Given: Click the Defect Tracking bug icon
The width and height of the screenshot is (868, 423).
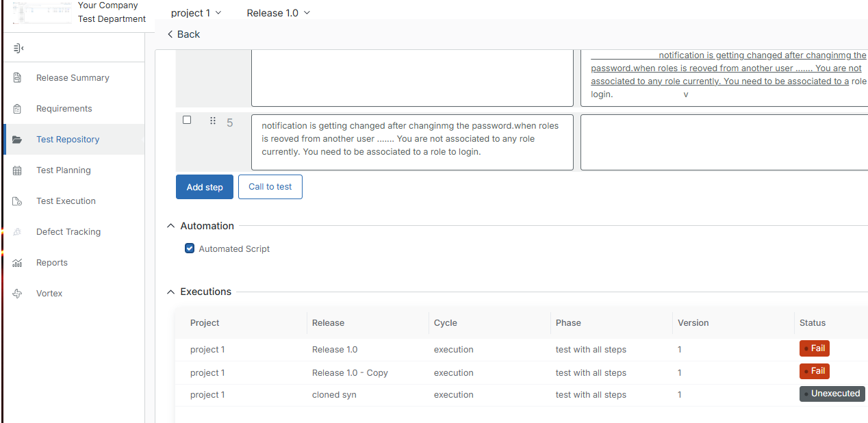Looking at the screenshot, I should (x=18, y=232).
